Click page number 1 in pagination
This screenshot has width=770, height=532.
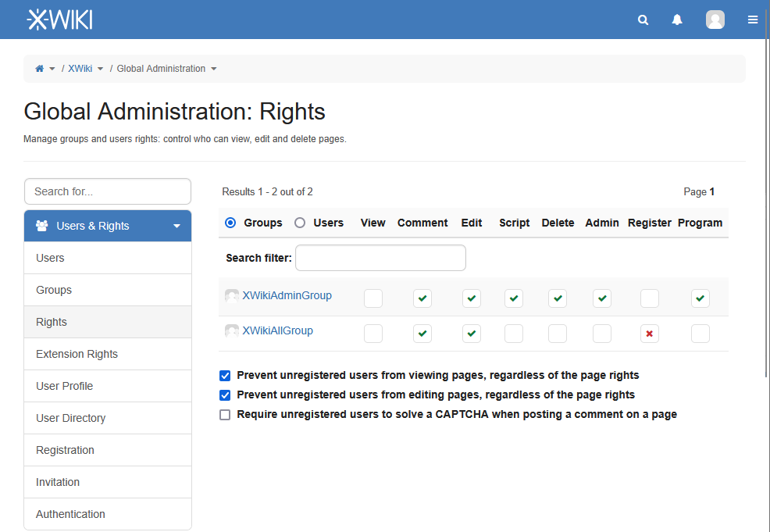point(711,192)
